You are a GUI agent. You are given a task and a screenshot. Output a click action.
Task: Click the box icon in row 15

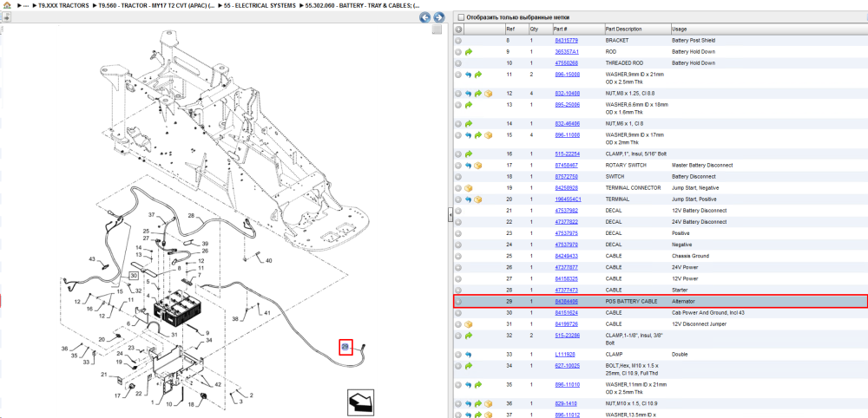click(x=488, y=135)
